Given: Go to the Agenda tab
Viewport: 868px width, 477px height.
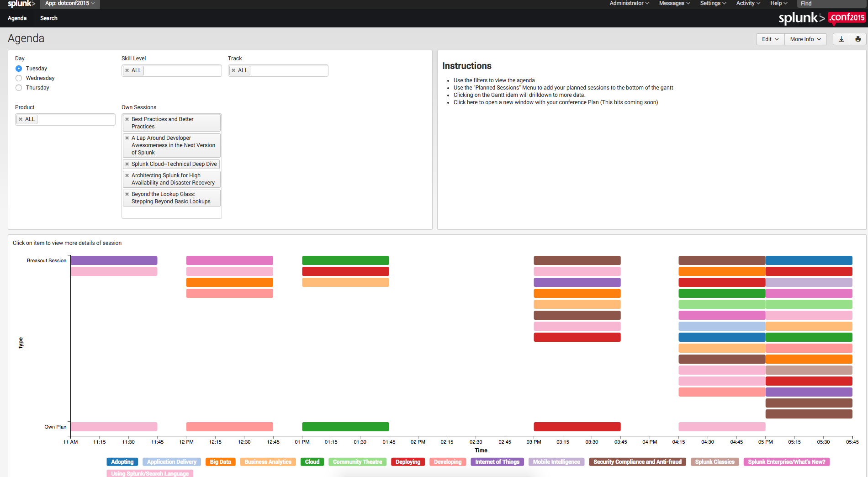Looking at the screenshot, I should (17, 18).
